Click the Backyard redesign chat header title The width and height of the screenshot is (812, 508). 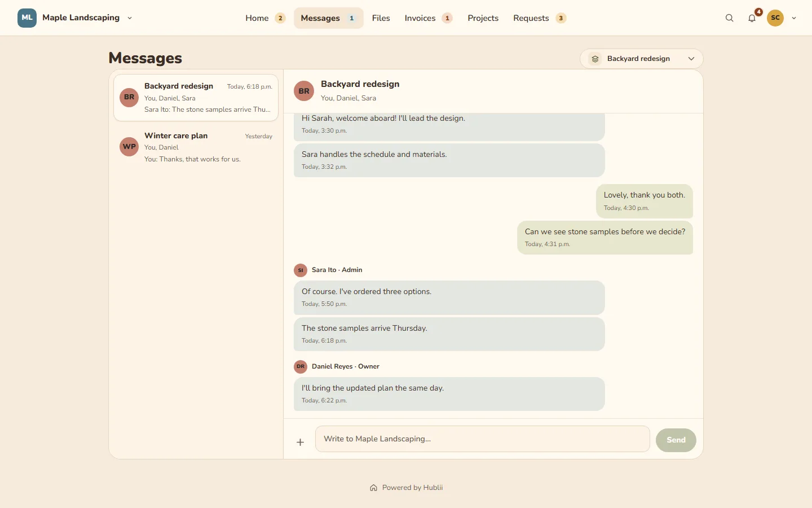pyautogui.click(x=360, y=84)
